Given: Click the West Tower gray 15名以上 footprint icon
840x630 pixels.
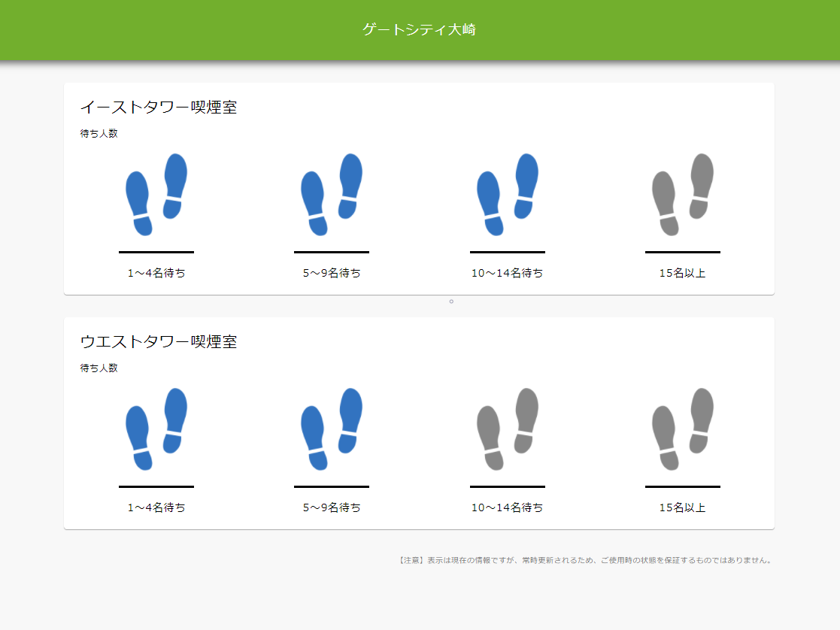Looking at the screenshot, I should point(683,429).
